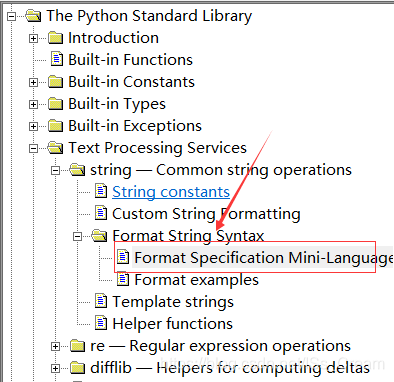The image size is (394, 382).
Task: Select the Built-in Types topic
Action: [117, 104]
